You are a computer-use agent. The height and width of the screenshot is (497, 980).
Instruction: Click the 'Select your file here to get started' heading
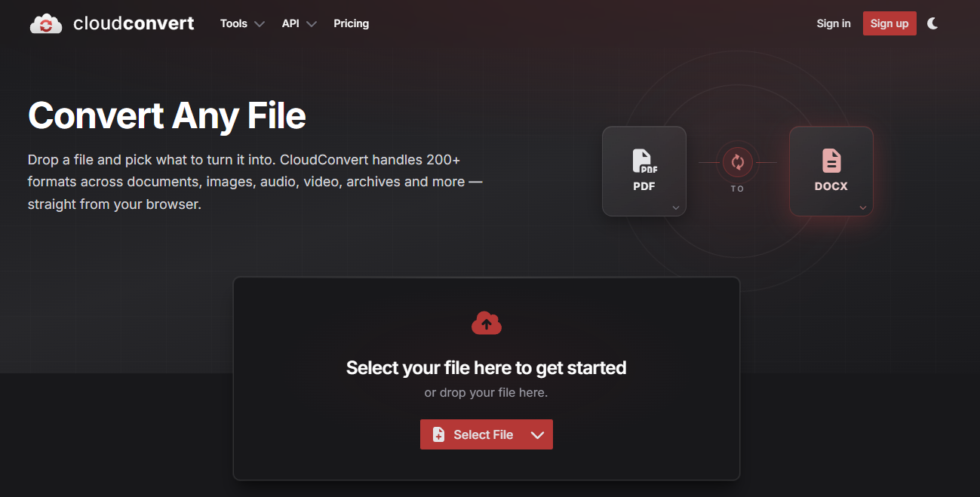(487, 368)
